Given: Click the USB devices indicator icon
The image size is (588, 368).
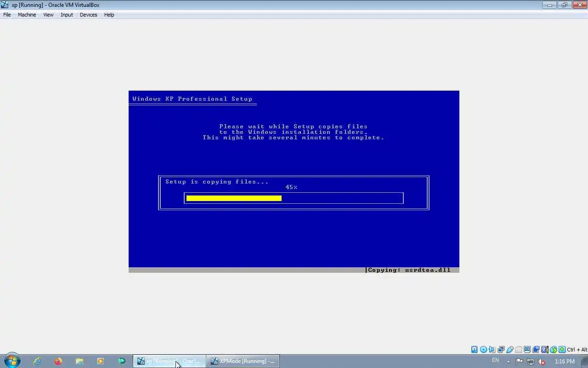Looking at the screenshot, I should coord(509,350).
